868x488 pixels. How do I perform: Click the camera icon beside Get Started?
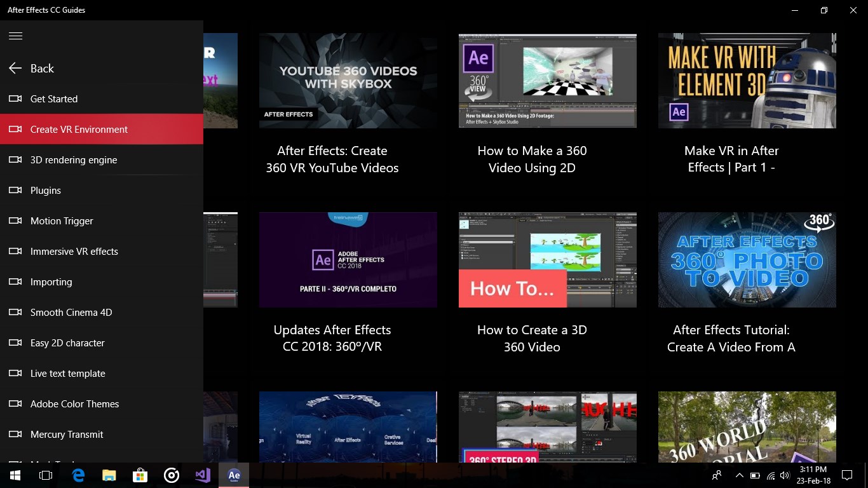point(15,99)
